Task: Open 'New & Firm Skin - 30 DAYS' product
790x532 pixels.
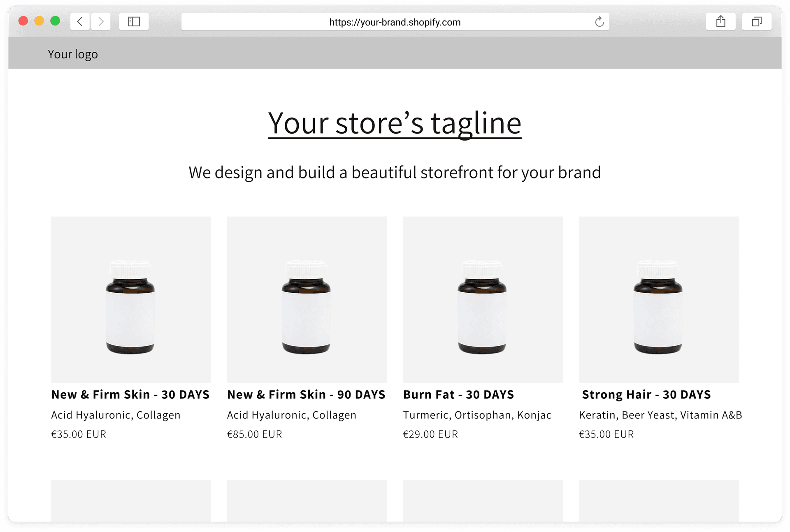Action: point(130,394)
